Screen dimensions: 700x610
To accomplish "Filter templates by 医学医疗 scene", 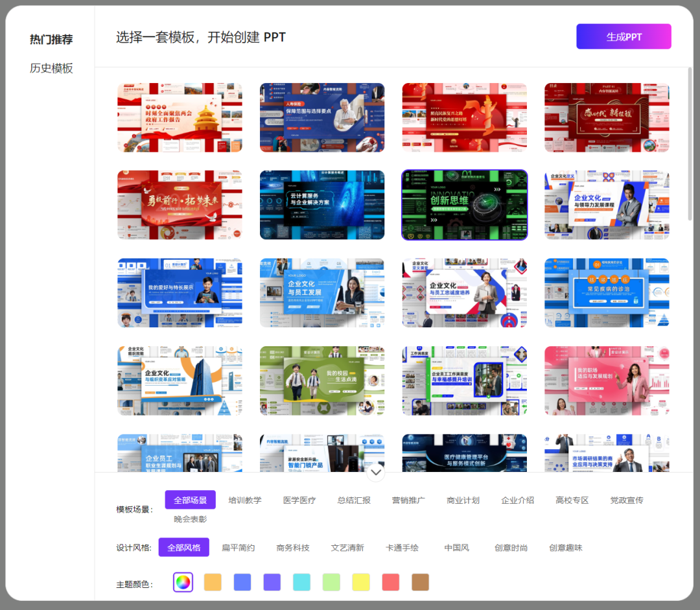I will (x=299, y=500).
